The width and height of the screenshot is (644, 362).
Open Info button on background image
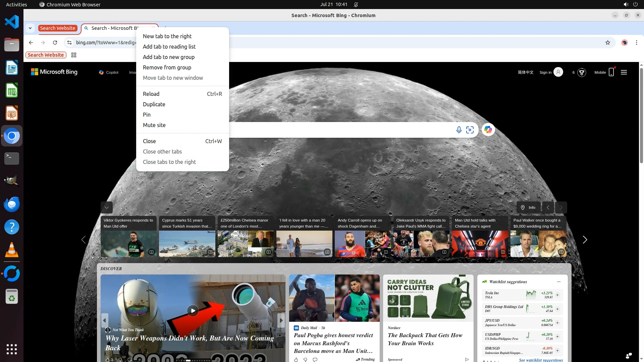(528, 207)
